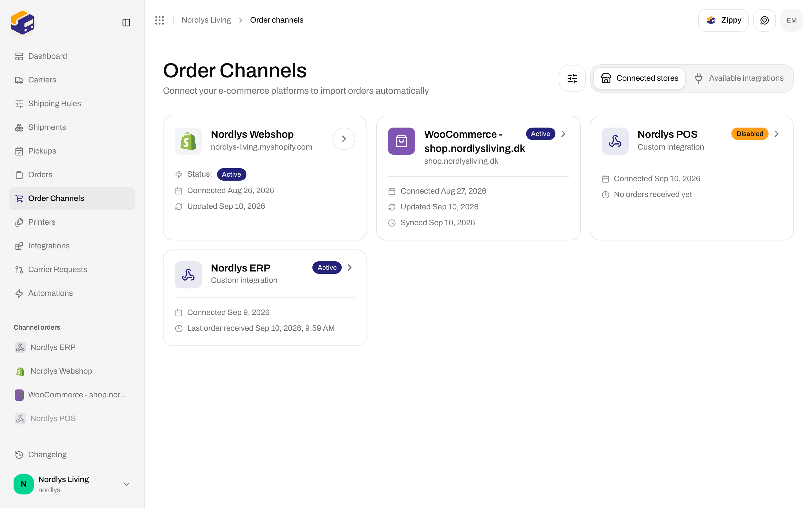Click WooCommerce - shop.nordlysliving.dk title
Screen dimensions: 812x508
click(x=475, y=141)
